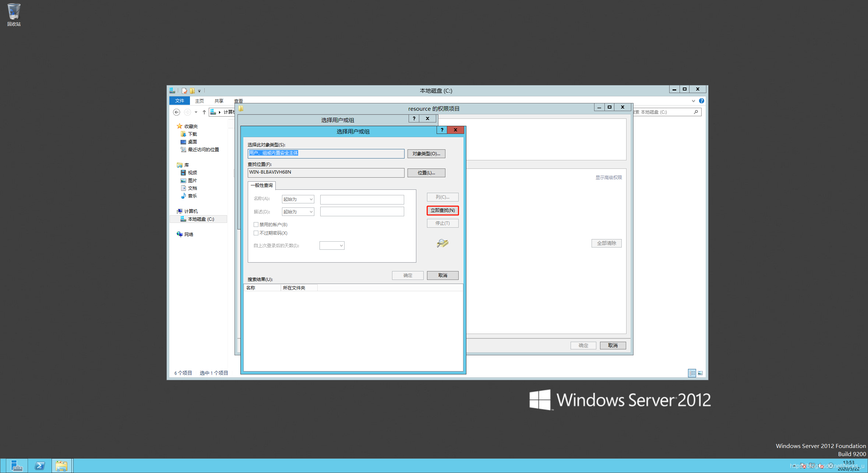The image size is (868, 473).
Task: Click the 对象类型(O)... button
Action: point(426,154)
